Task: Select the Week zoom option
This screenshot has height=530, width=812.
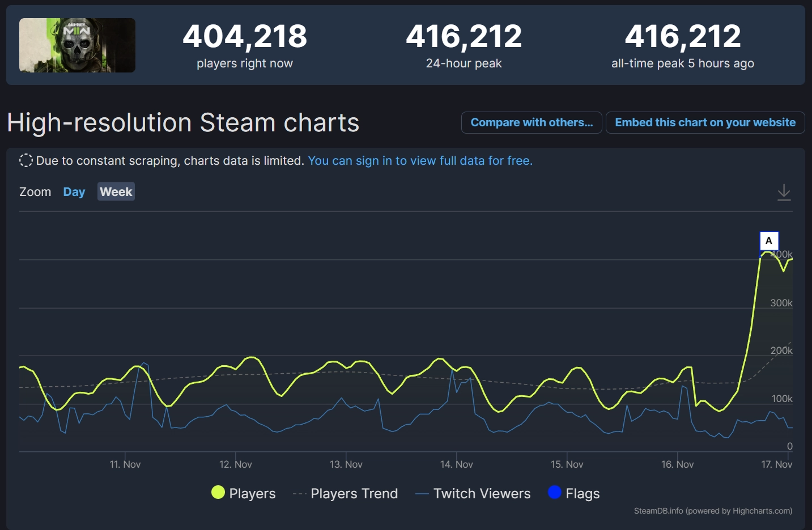Action: coord(116,192)
